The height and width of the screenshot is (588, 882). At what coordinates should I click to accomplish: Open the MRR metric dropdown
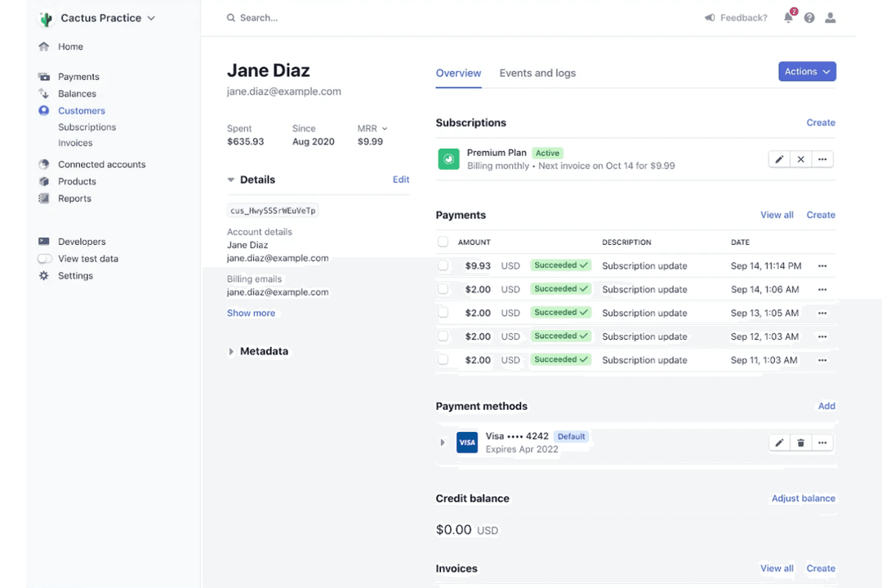[x=372, y=128]
